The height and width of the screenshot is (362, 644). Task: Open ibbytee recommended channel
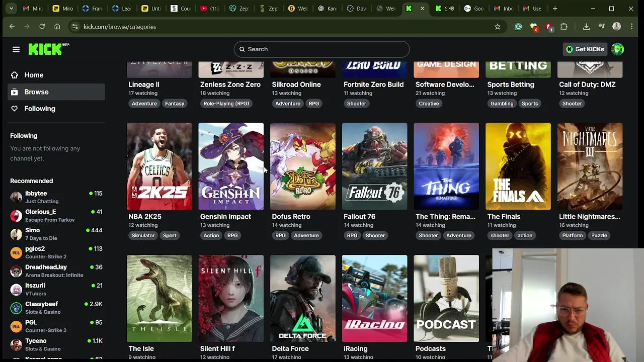pos(56,197)
